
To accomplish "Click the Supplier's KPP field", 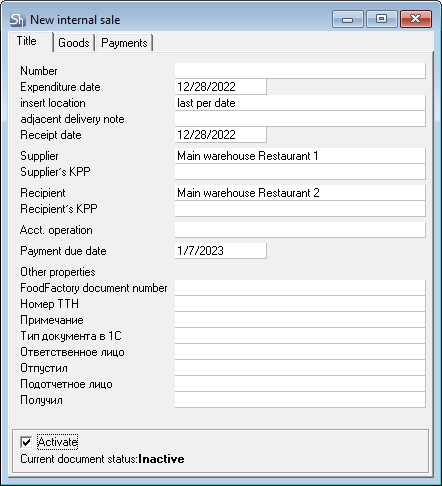I will tap(300, 172).
